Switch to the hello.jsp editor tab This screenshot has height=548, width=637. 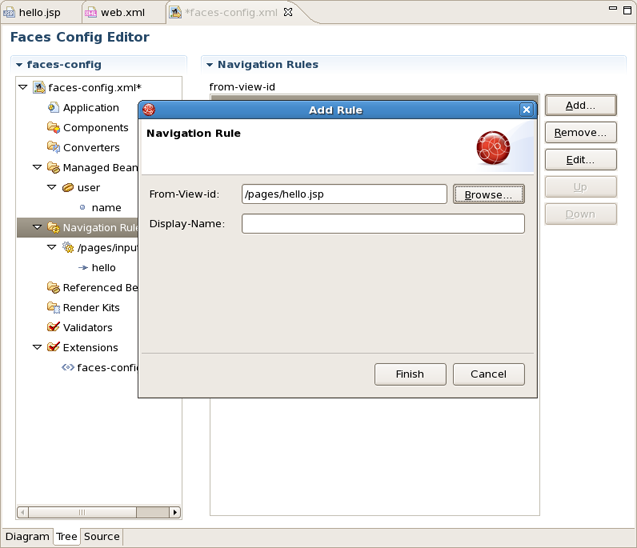(x=39, y=13)
